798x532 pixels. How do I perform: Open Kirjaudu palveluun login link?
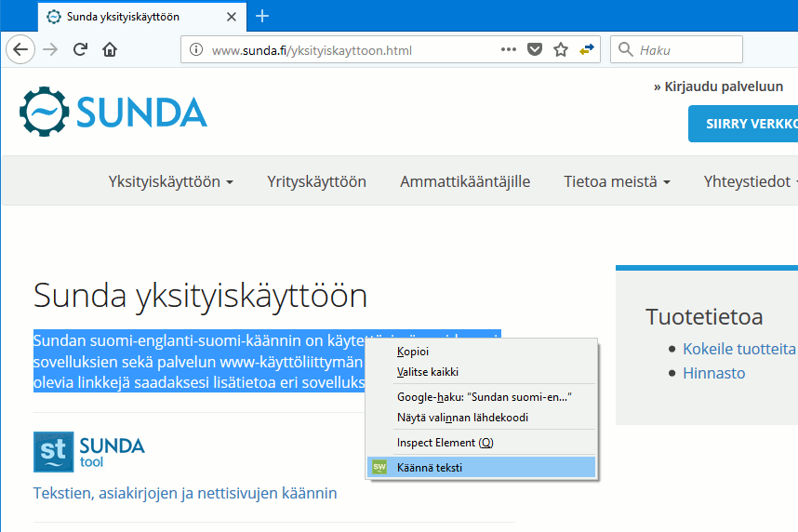pos(718,86)
